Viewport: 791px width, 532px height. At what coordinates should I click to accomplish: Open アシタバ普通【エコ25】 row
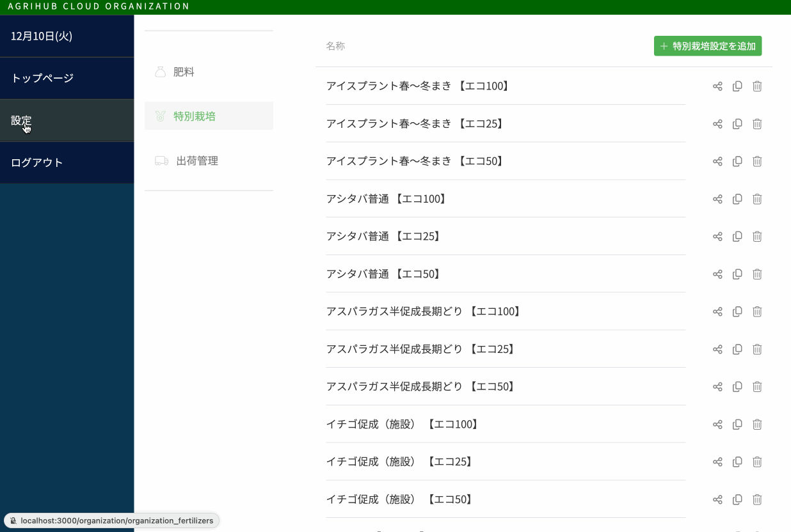pos(506,237)
